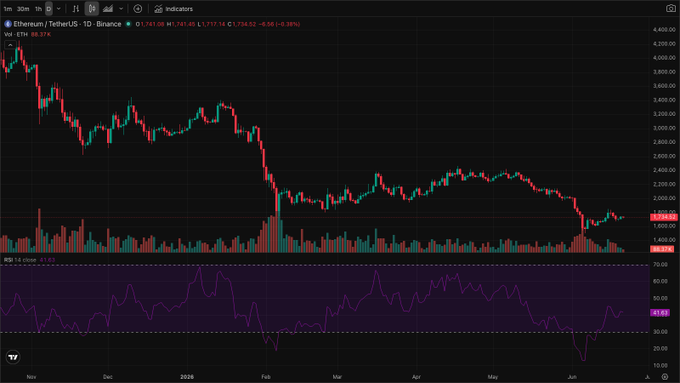Click the Mar label on the time axis
This screenshot has width=680, height=383.
coord(337,377)
